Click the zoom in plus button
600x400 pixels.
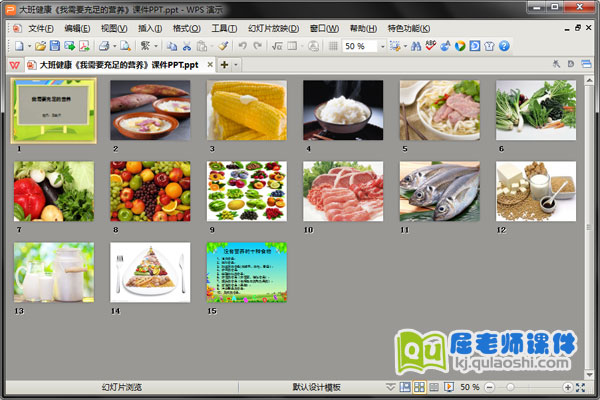tap(568, 387)
